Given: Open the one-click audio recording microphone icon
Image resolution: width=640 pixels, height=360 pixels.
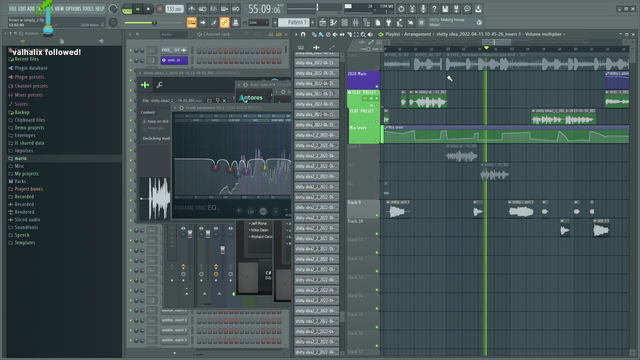Looking at the screenshot, I should (x=423, y=9).
